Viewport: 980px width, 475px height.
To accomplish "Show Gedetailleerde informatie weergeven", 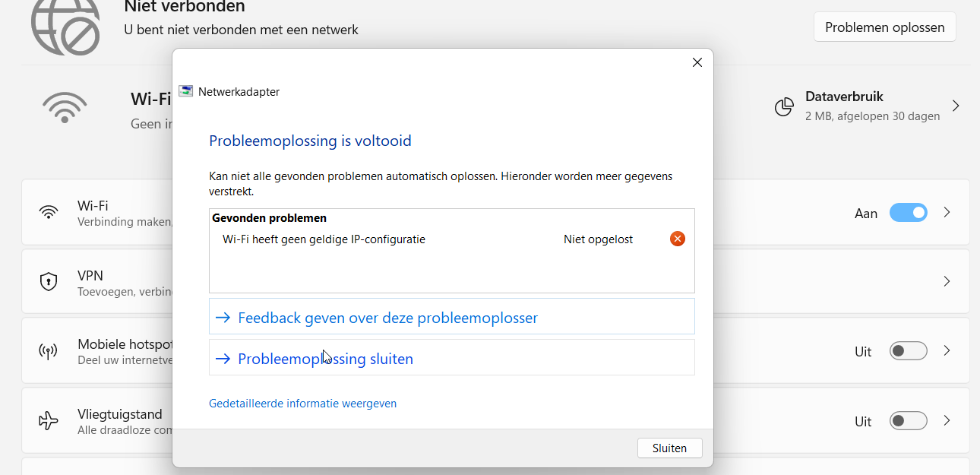I will pyautogui.click(x=302, y=403).
